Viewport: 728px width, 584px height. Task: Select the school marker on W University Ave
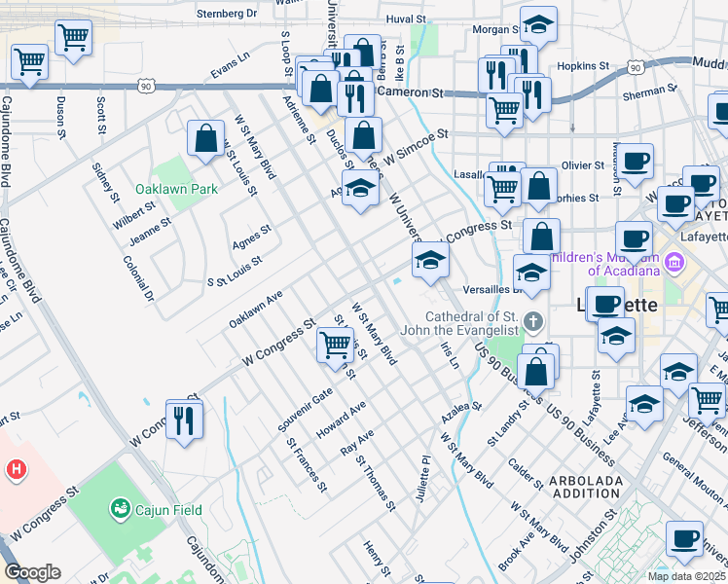click(x=430, y=261)
